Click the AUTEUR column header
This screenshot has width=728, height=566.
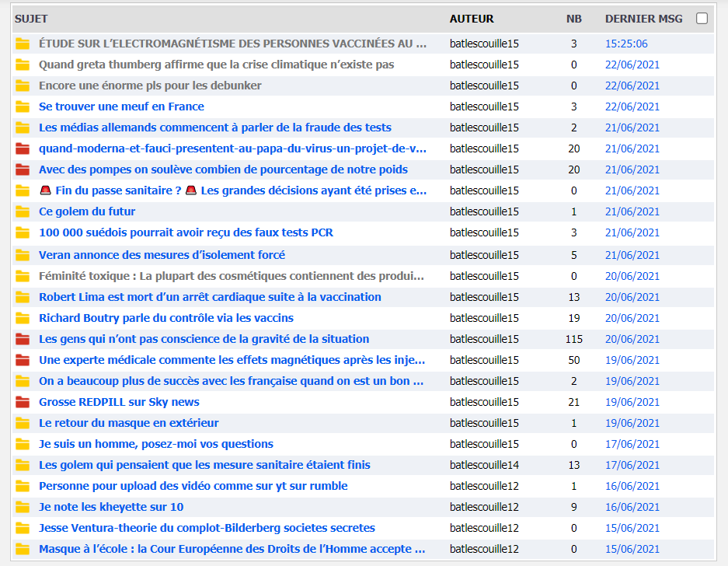(472, 19)
